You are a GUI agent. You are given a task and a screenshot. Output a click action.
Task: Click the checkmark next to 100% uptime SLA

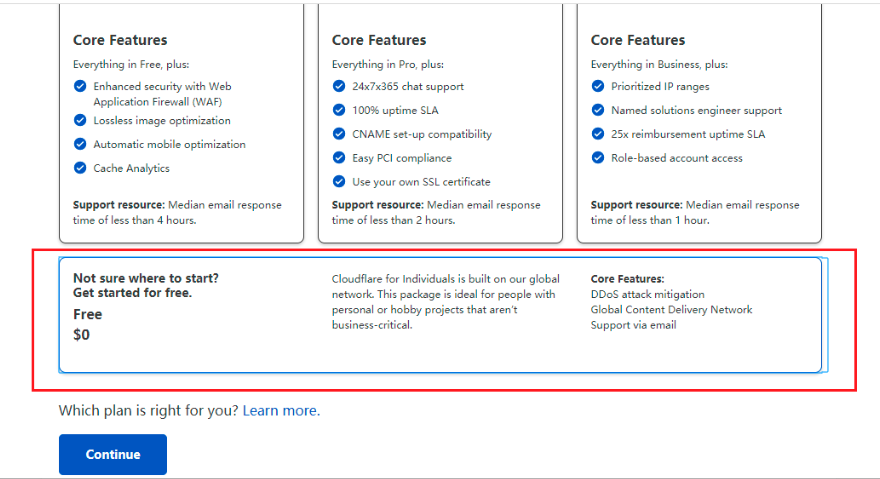tap(339, 110)
